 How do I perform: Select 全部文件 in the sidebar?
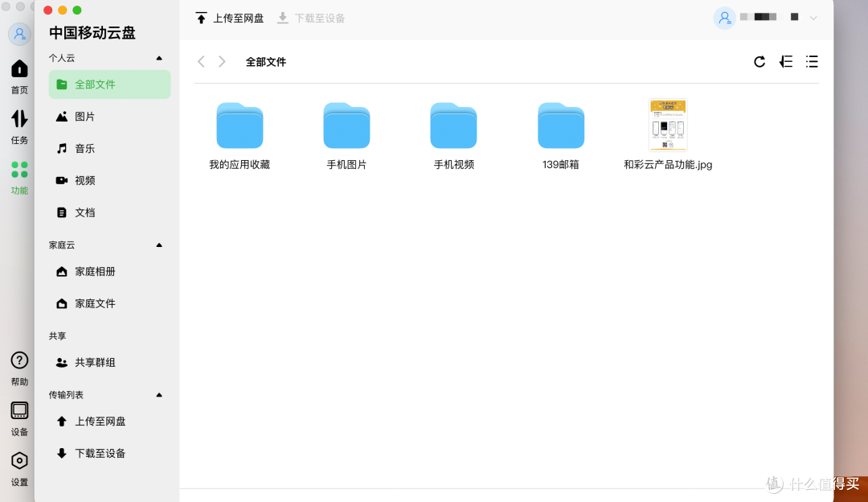point(109,84)
